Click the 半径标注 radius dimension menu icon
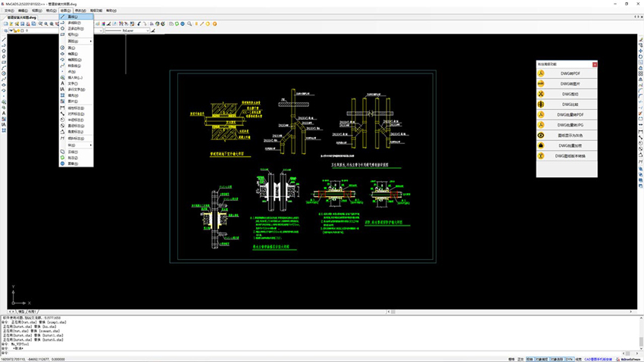 point(62,120)
